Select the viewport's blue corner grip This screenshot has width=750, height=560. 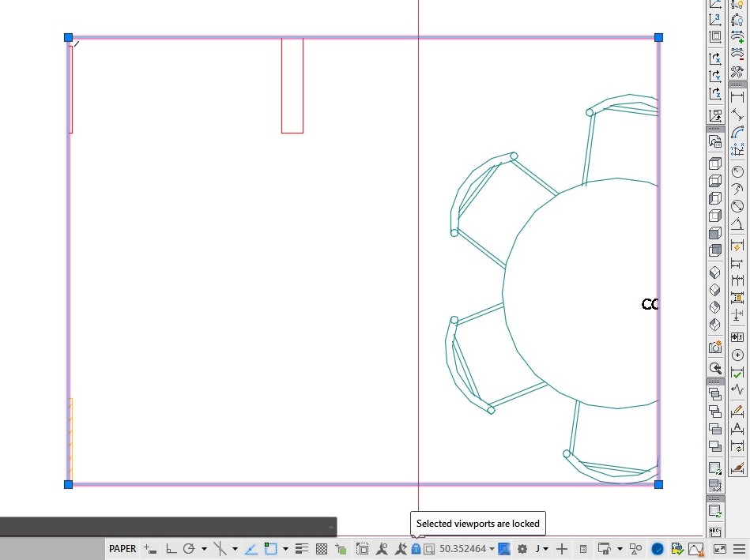68,37
